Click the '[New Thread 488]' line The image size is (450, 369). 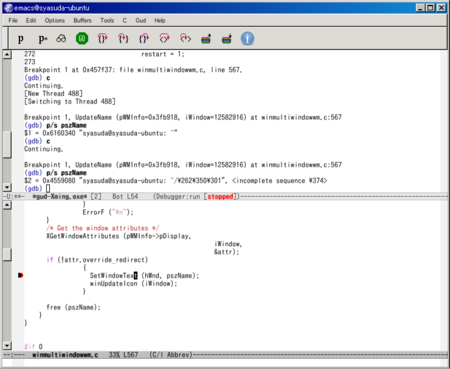point(53,94)
